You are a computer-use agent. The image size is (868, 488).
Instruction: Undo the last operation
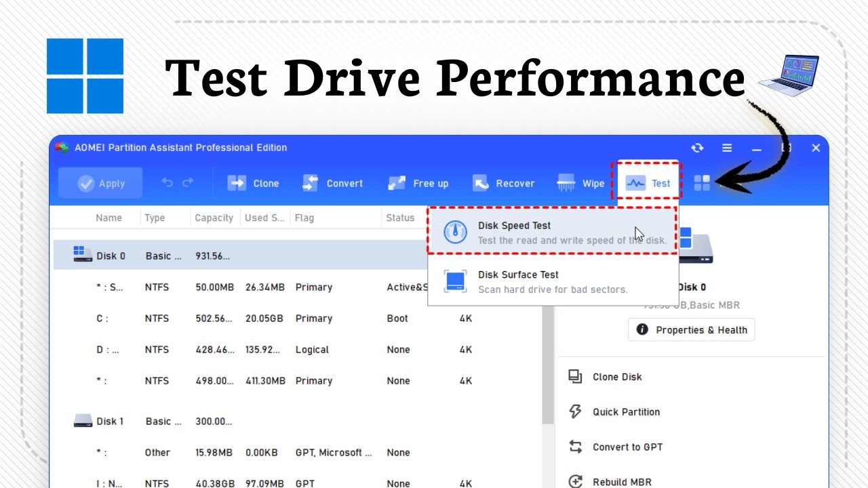pos(167,183)
